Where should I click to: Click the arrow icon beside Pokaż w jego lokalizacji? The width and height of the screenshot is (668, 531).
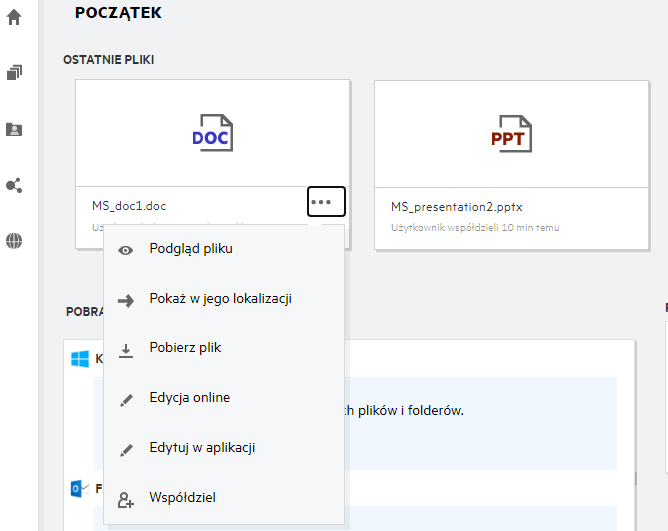(x=126, y=300)
